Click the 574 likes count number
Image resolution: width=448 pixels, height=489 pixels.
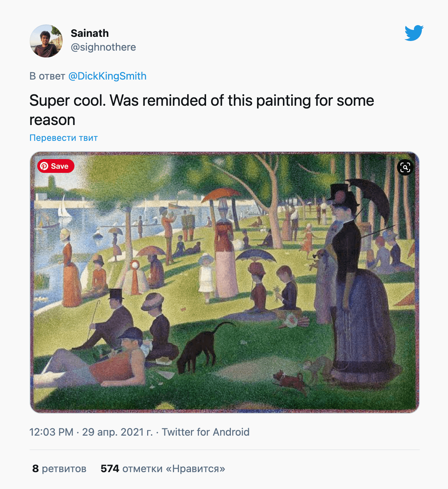coord(110,469)
